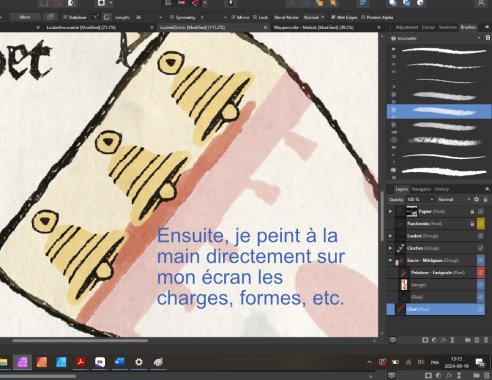This screenshot has height=380, width=492.
Task: Show hidden system tray icons
Action: pyautogui.click(x=369, y=362)
